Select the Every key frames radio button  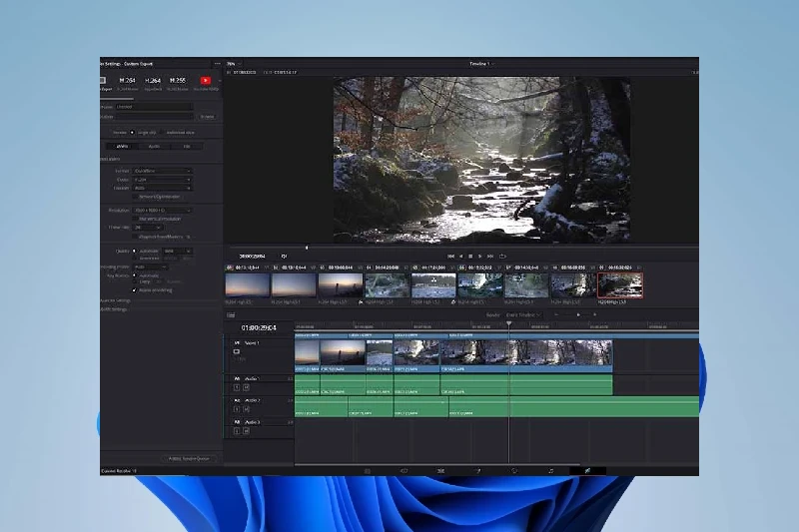click(x=135, y=281)
